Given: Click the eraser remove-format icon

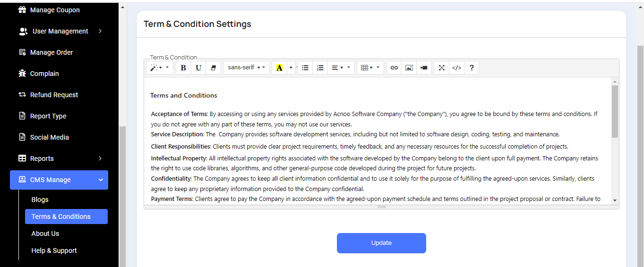Looking at the screenshot, I should click(x=213, y=68).
